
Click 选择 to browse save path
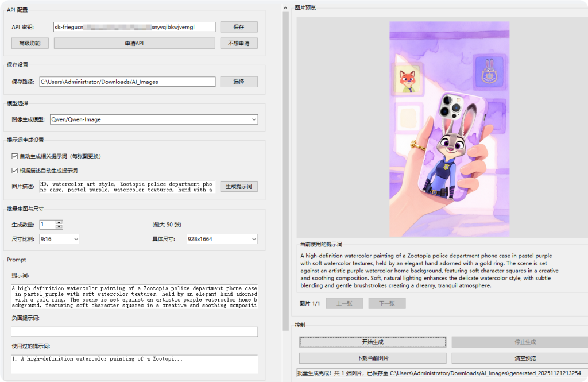click(x=239, y=82)
